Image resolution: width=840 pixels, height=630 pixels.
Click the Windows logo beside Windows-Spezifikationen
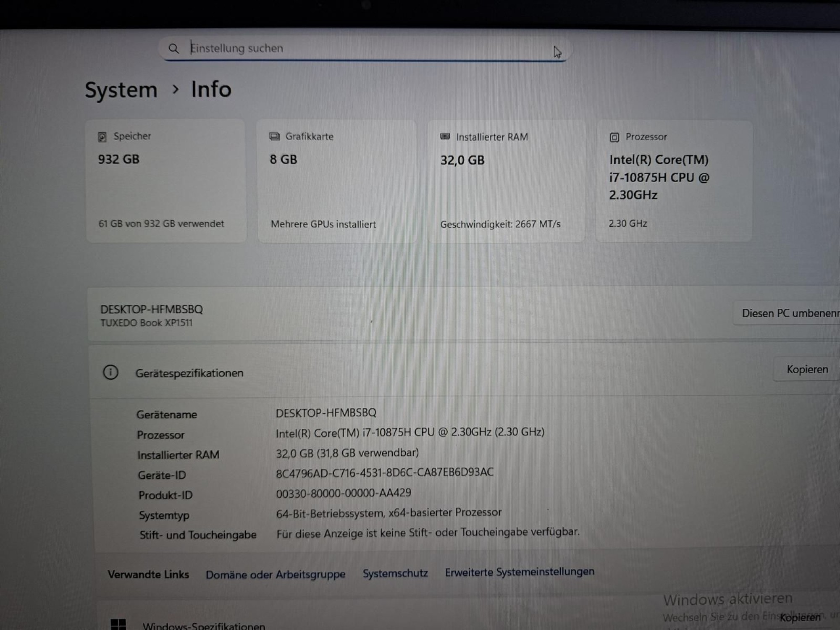pos(118,625)
